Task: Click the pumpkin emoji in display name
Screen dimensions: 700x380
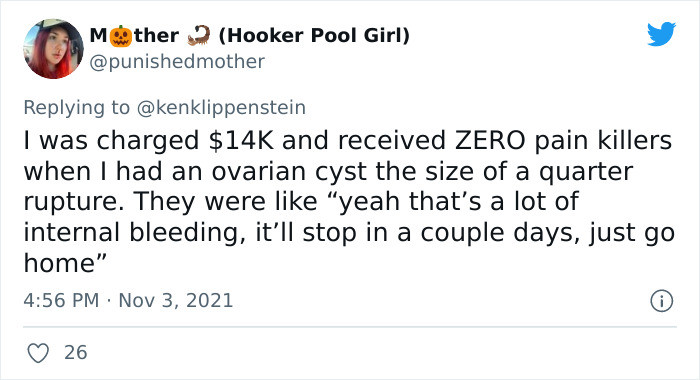Action: click(x=121, y=36)
